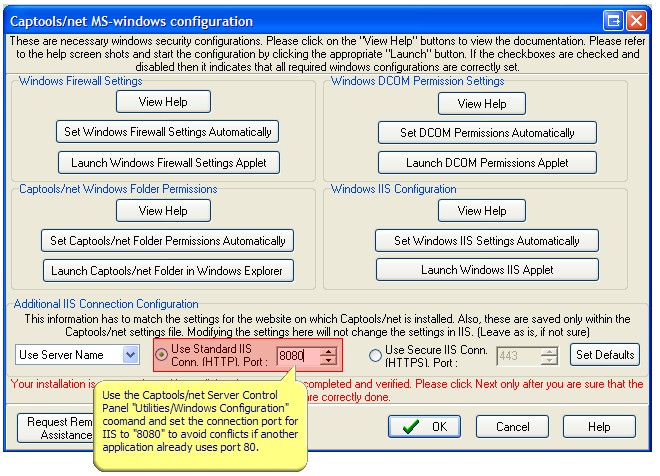
Task: Open View Help for Windows IIS Configuration
Action: [x=482, y=211]
